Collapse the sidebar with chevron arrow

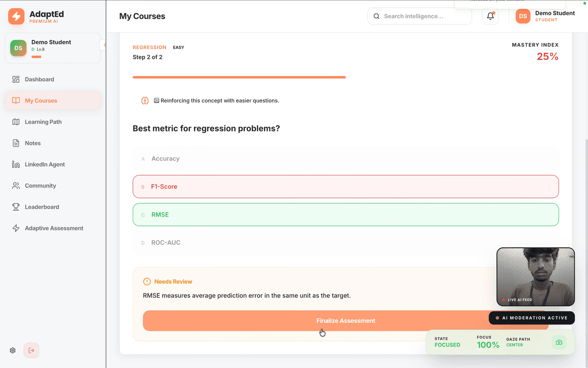[x=104, y=45]
